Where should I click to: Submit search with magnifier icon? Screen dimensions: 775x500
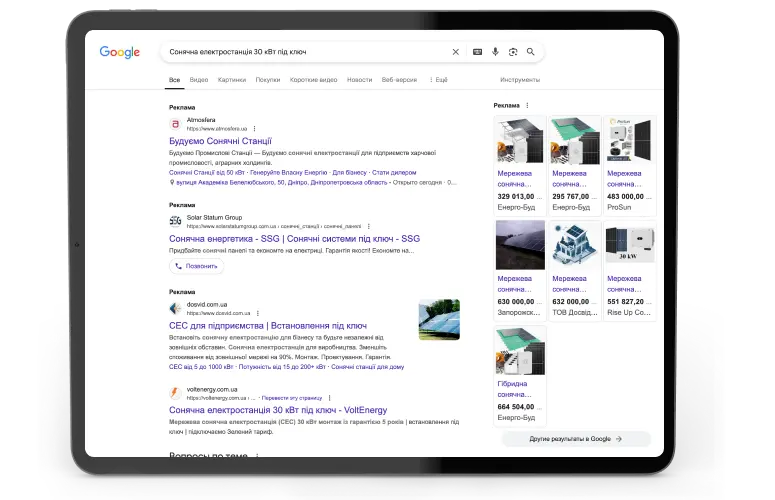(530, 51)
